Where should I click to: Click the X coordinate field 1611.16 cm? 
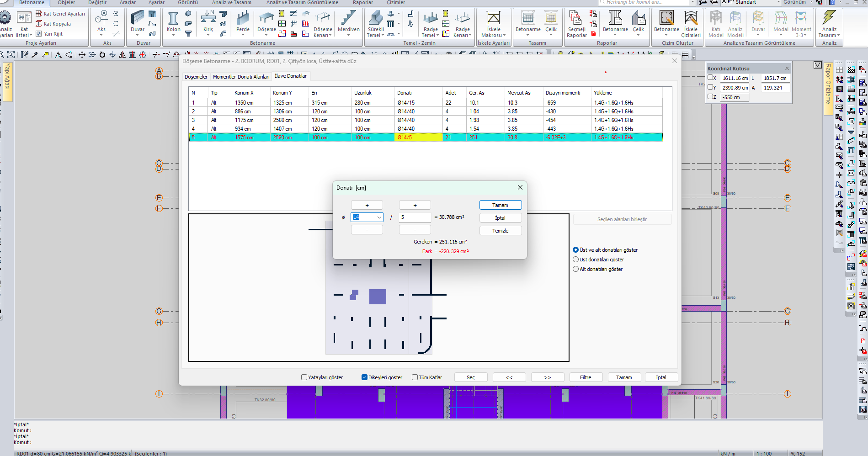pos(735,78)
